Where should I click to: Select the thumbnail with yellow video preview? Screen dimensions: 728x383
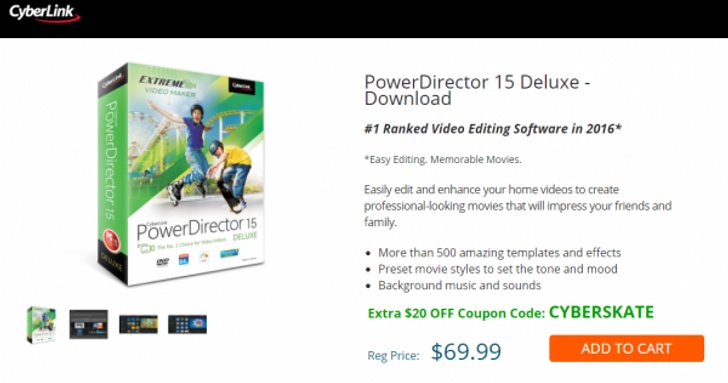click(138, 325)
